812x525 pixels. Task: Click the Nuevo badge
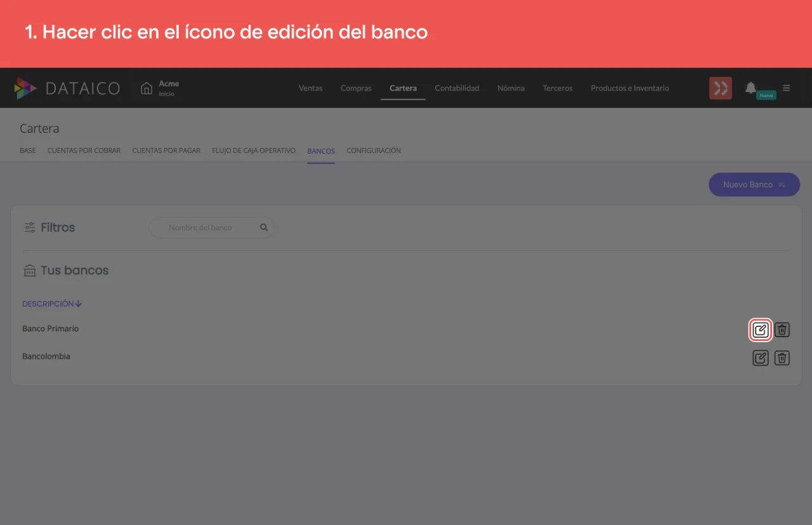point(766,95)
